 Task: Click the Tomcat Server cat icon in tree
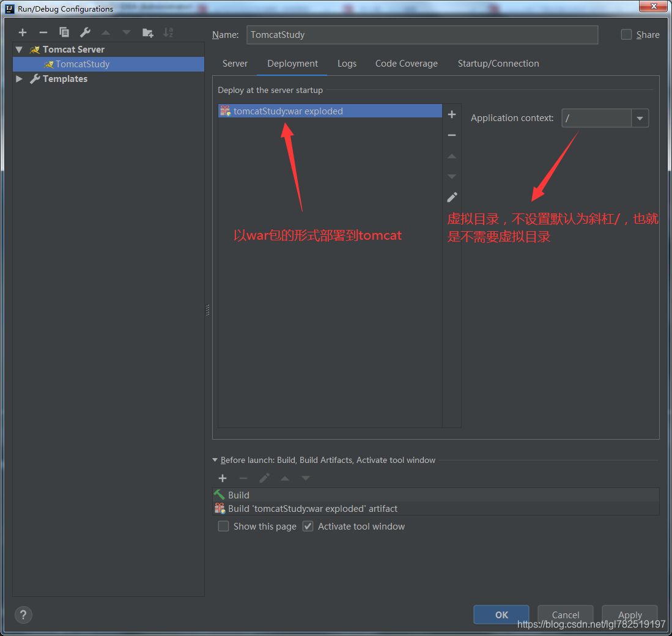point(35,50)
